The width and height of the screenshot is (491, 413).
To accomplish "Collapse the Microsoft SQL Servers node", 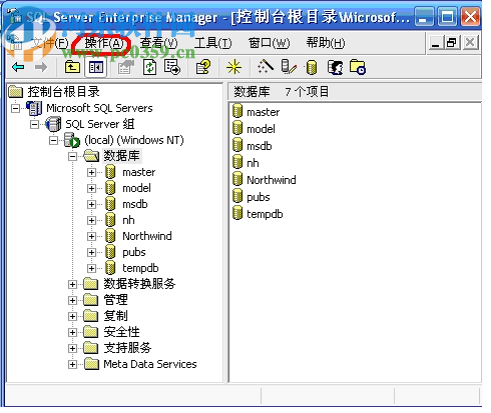I will point(15,109).
